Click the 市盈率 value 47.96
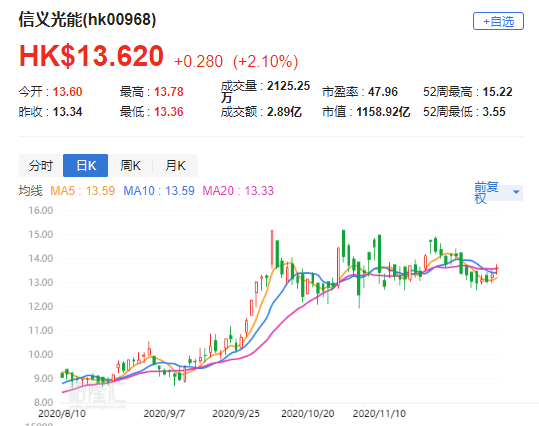Viewport: 539px width, 426px height. click(x=383, y=92)
